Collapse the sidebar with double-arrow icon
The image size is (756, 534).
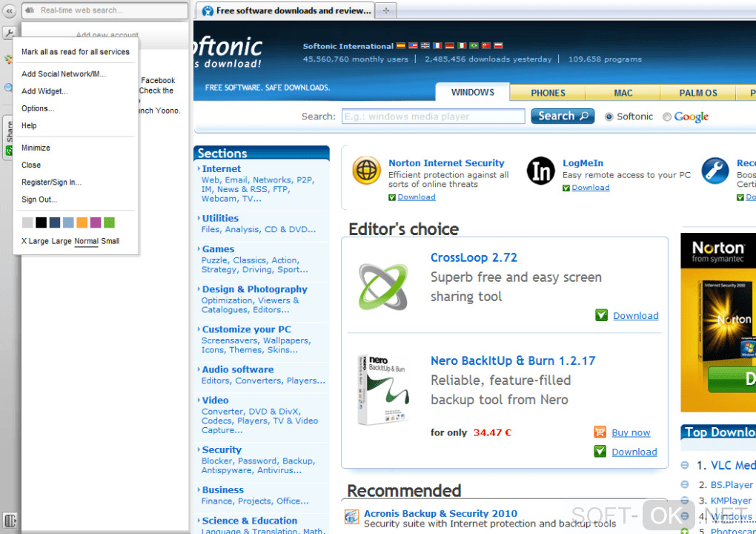coord(9,10)
